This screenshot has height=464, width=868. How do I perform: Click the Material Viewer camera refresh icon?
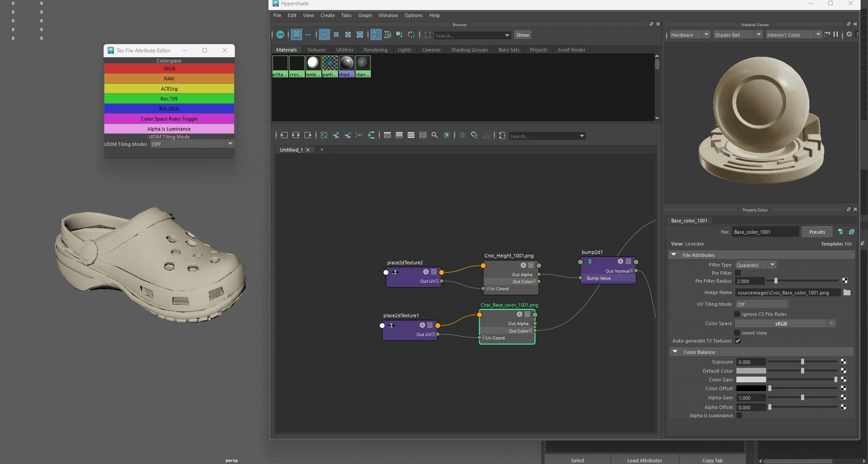click(x=826, y=35)
